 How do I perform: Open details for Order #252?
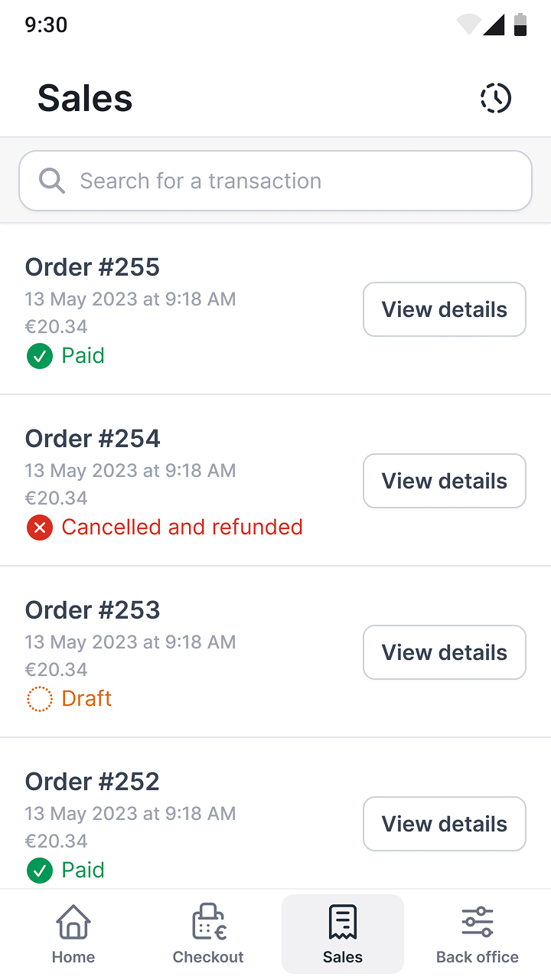tap(444, 824)
